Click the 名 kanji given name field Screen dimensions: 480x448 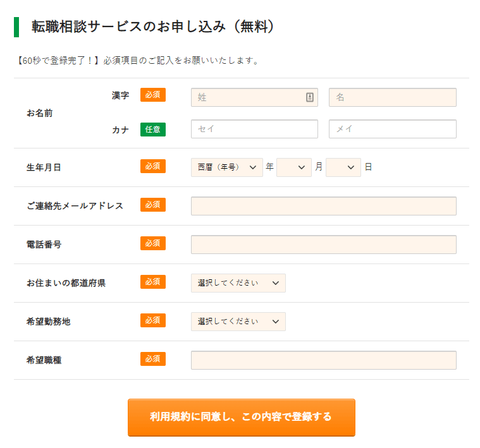tap(393, 97)
